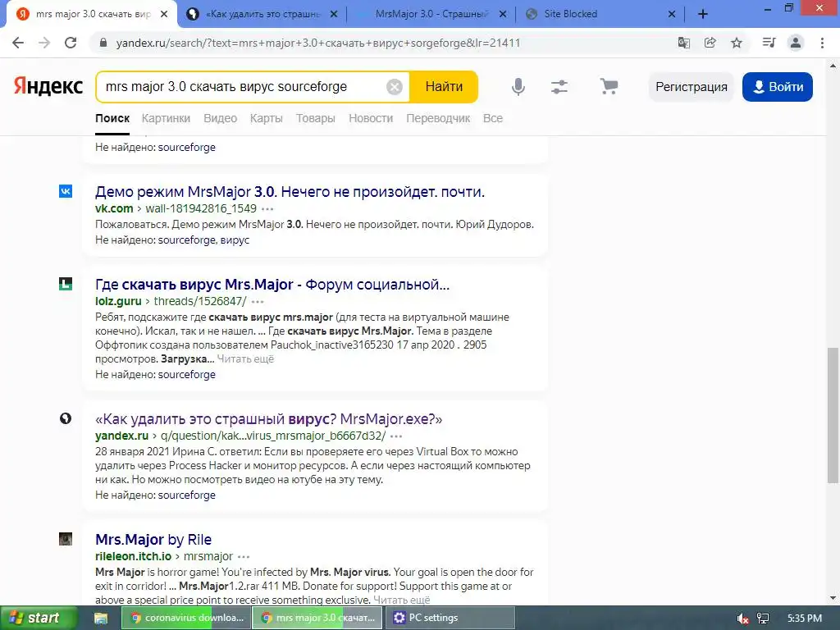This screenshot has width=840, height=630.
Task: Click the itch.io favicon beside Mrs.Major by Rile
Action: [x=66, y=539]
